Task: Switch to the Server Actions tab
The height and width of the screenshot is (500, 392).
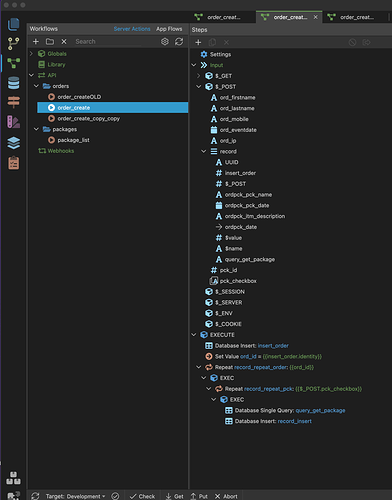Action: click(x=132, y=29)
